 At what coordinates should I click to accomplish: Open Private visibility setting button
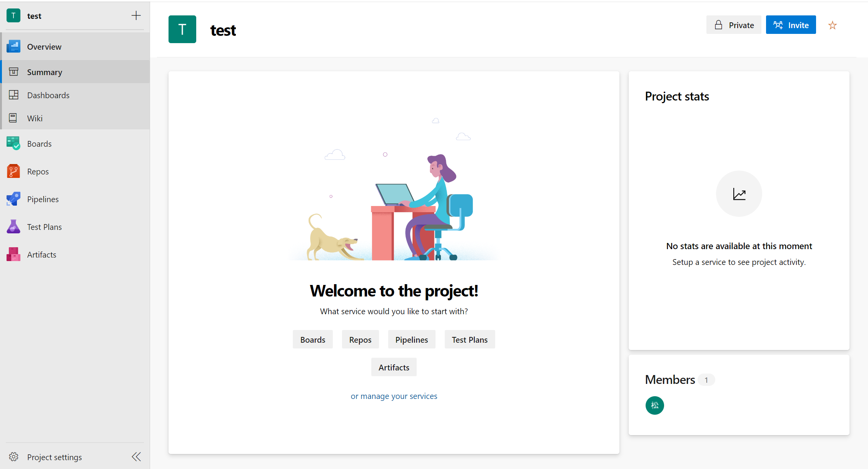pos(734,25)
